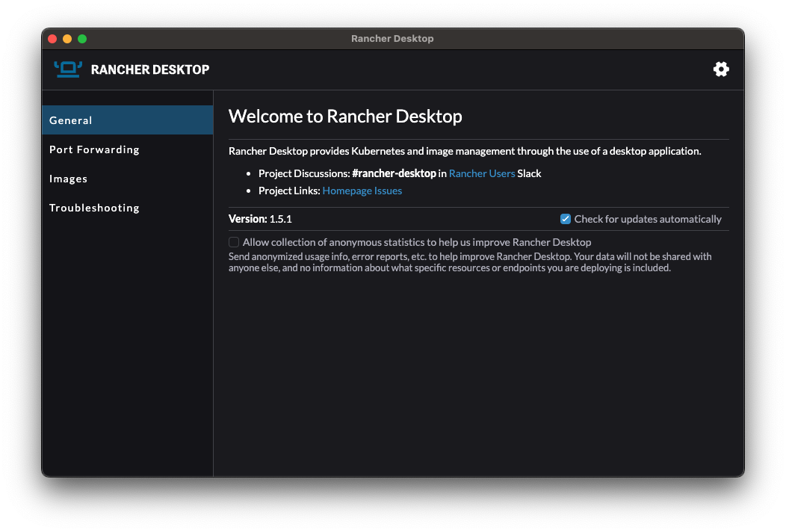Screen dimensions: 786x532
Task: Select the General sidebar item
Action: tap(70, 120)
